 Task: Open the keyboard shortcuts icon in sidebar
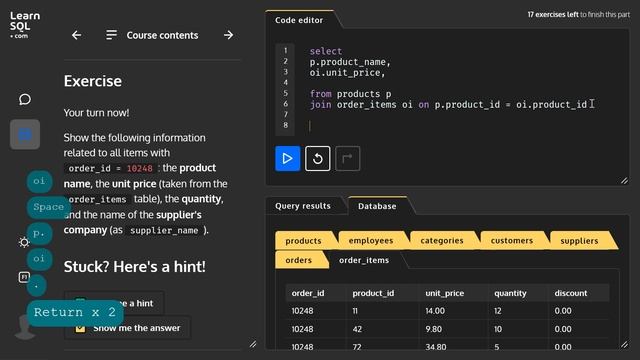point(24,277)
